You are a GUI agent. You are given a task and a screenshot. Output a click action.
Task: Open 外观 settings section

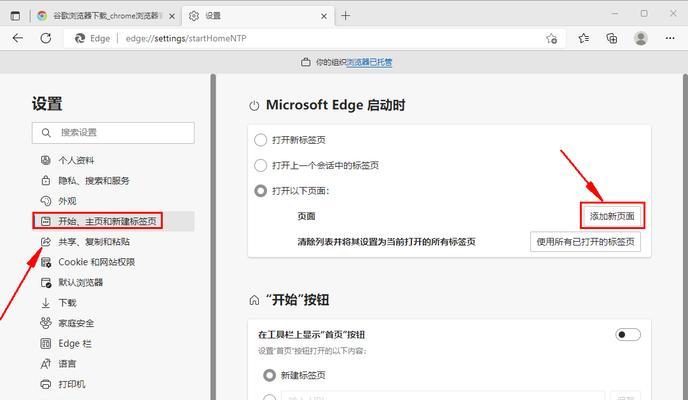point(113,201)
